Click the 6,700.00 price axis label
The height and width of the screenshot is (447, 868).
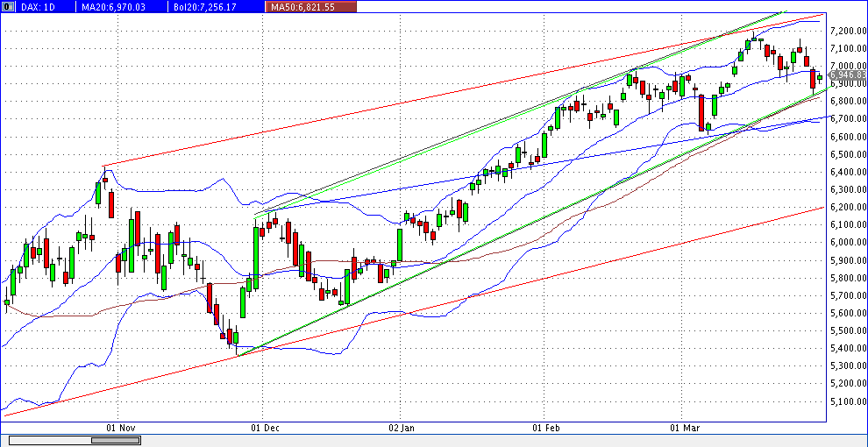(x=848, y=119)
